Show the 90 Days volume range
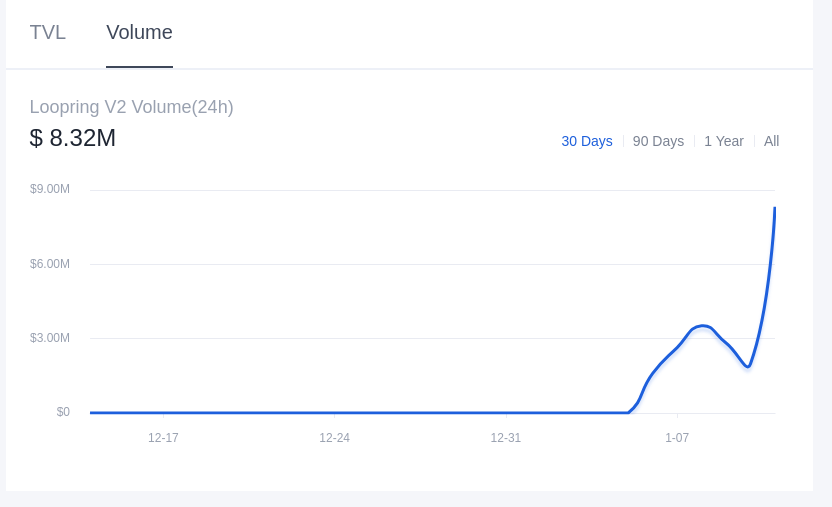 click(658, 141)
